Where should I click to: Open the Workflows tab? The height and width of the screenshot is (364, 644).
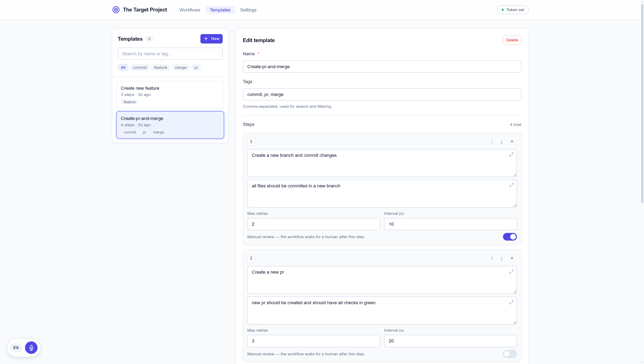pos(190,10)
